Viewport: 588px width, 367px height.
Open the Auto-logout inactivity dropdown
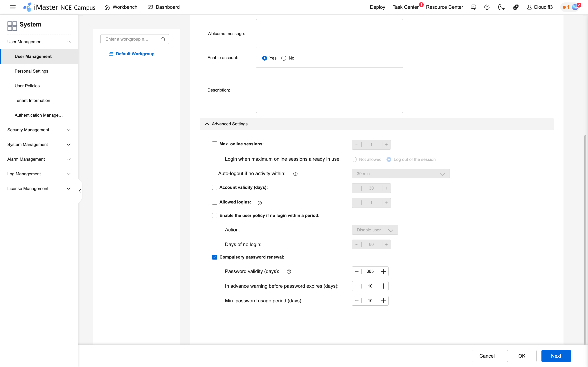[x=400, y=173]
